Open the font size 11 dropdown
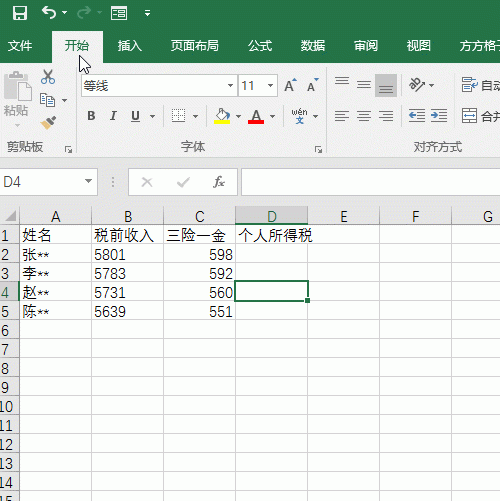This screenshot has height=501, width=500. [x=270, y=86]
